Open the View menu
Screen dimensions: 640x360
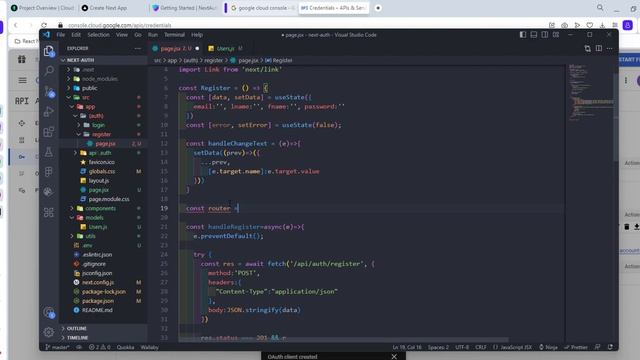tap(122, 35)
